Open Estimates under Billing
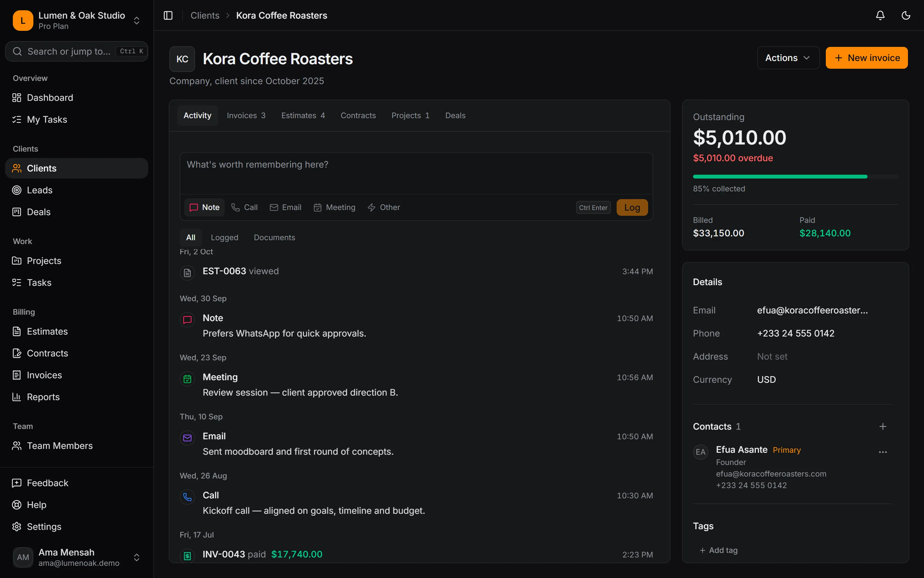924x578 pixels. click(76, 331)
